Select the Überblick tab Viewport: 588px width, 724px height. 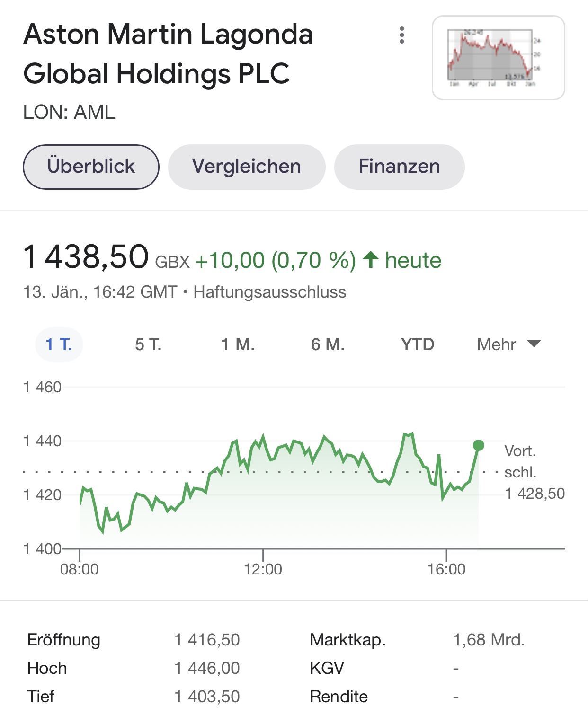tap(91, 167)
